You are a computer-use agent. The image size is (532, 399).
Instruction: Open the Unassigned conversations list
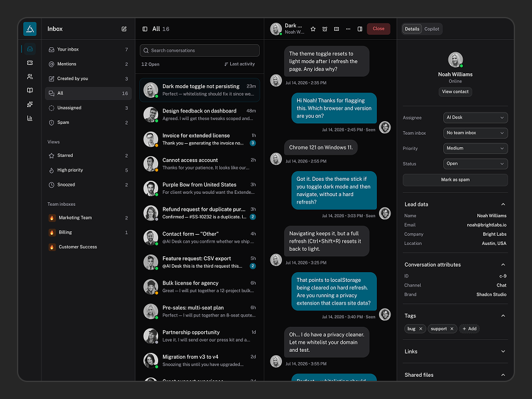pos(88,108)
